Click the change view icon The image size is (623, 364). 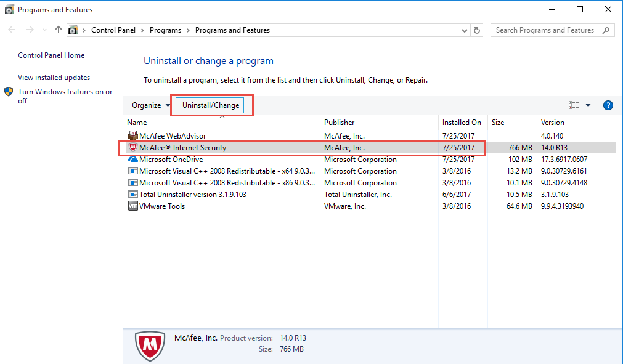[574, 105]
